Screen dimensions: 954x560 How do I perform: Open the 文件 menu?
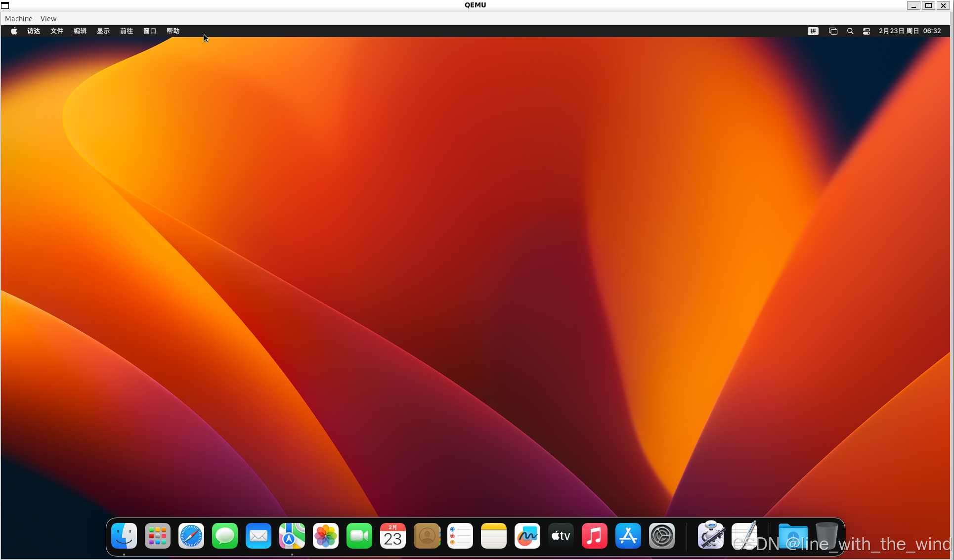[57, 31]
